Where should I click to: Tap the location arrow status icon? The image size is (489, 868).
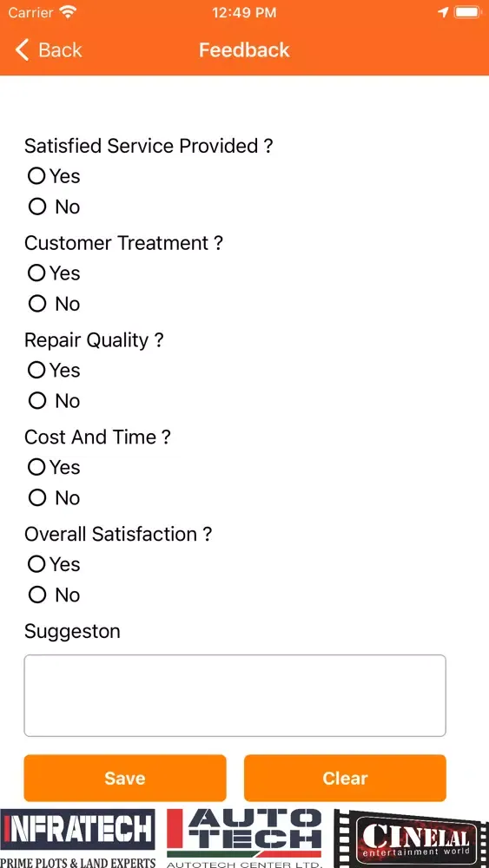click(442, 12)
